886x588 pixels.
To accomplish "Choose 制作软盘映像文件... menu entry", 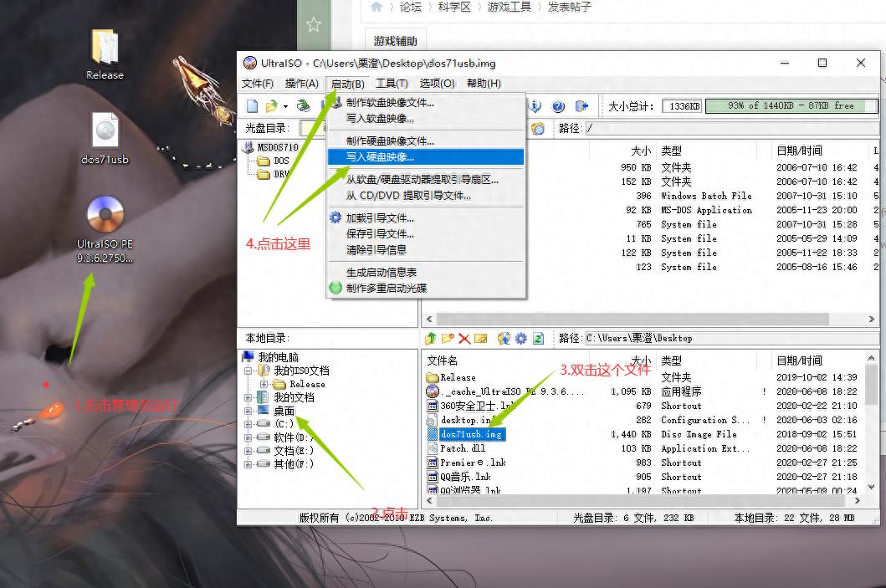I will pyautogui.click(x=426, y=103).
